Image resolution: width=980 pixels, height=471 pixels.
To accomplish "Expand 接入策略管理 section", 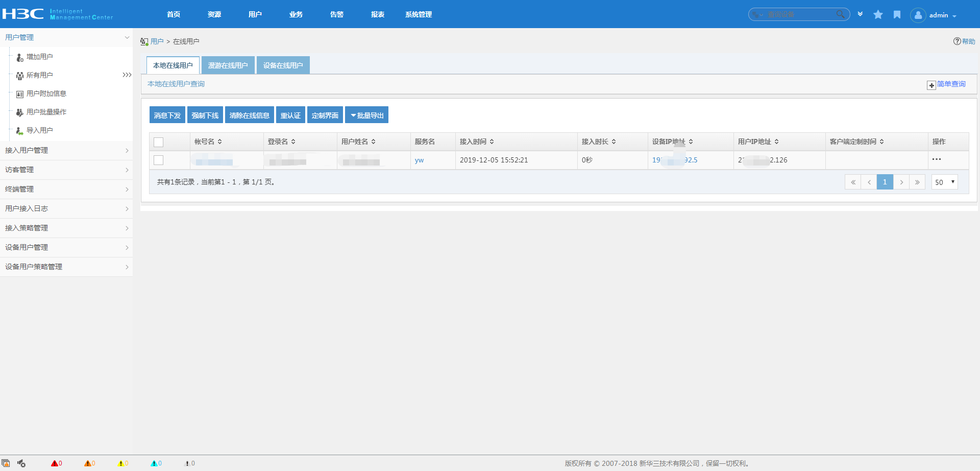I will (x=66, y=228).
